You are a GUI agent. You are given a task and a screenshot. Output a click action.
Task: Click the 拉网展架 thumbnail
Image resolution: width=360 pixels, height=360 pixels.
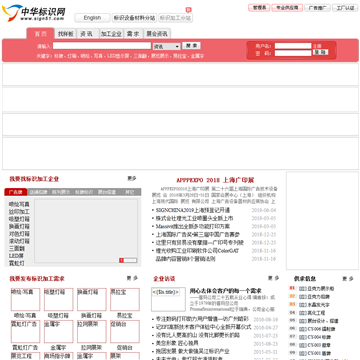(92, 331)
